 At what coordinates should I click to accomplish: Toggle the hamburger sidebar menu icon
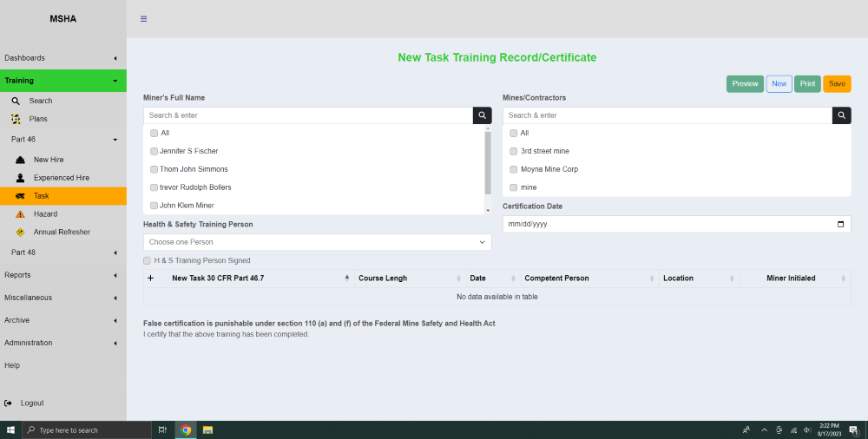click(x=143, y=19)
